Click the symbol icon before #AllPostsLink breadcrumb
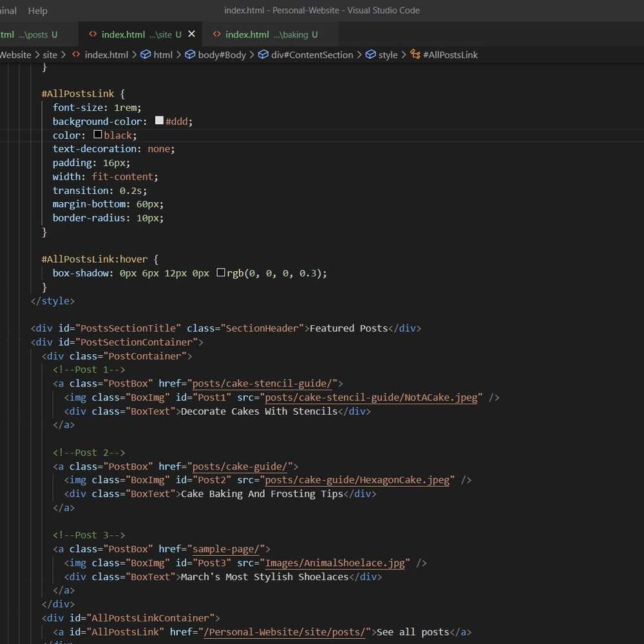 pos(415,55)
